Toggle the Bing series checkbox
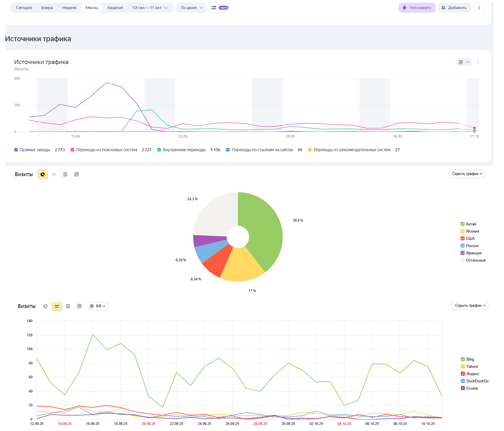The image size is (504, 431). tap(463, 359)
